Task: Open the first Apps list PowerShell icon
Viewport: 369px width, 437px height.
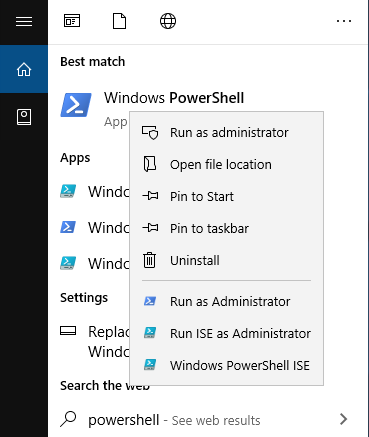Action: 68,191
